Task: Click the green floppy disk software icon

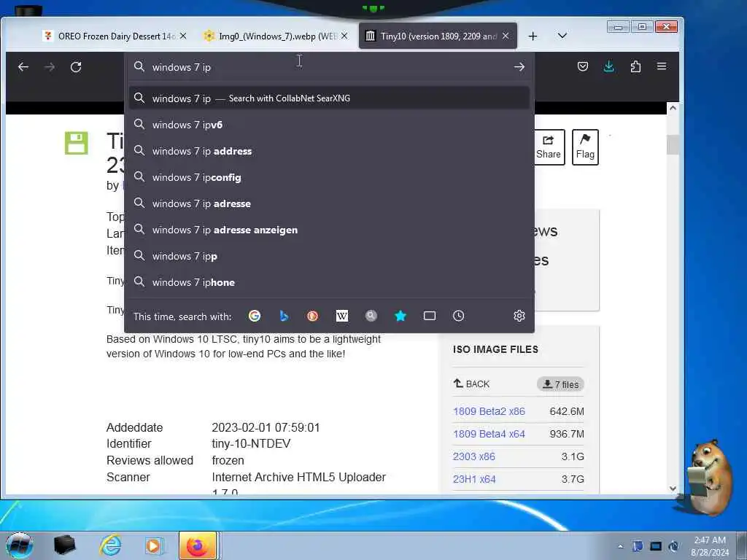Action: point(77,143)
